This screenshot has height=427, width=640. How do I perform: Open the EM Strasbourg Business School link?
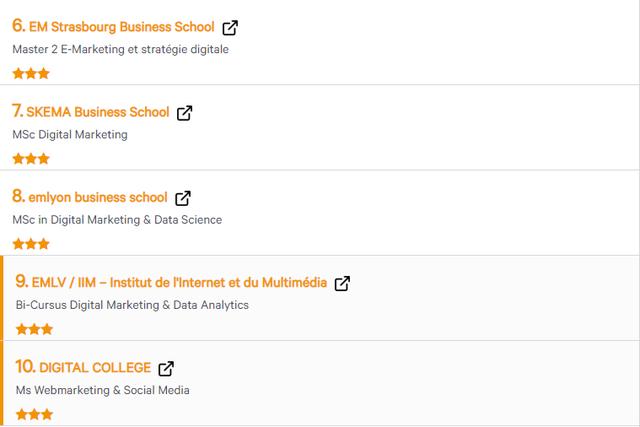[122, 27]
